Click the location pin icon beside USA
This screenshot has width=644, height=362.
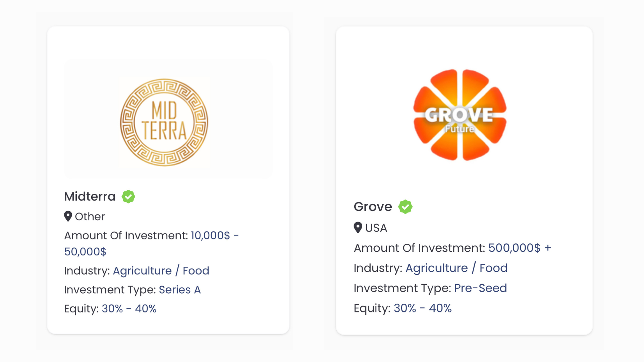coord(358,228)
